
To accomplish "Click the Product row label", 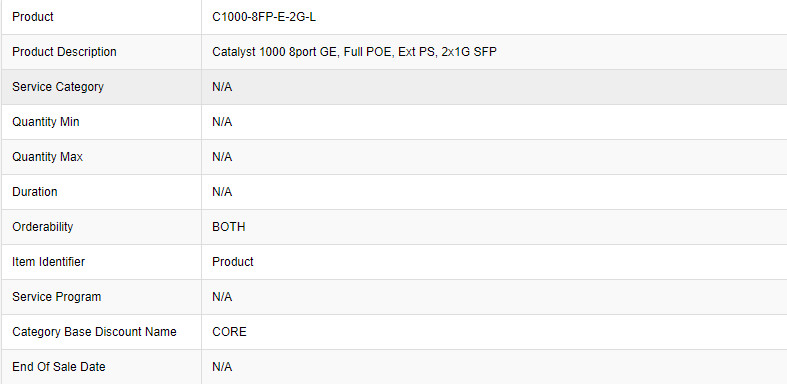I will point(33,17).
